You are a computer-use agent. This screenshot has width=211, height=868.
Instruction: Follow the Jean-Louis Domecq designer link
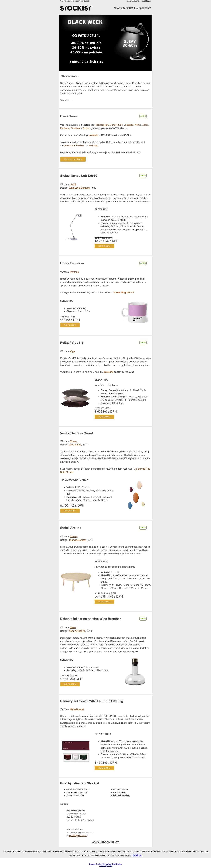(x=79, y=188)
